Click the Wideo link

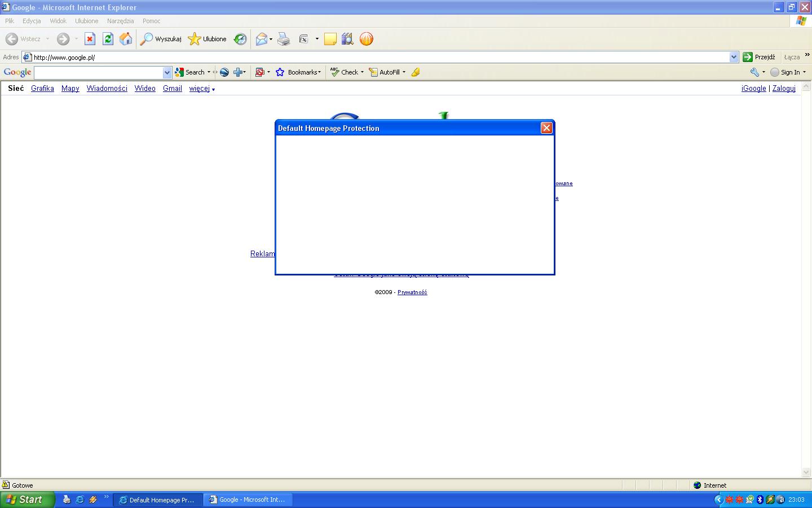145,89
